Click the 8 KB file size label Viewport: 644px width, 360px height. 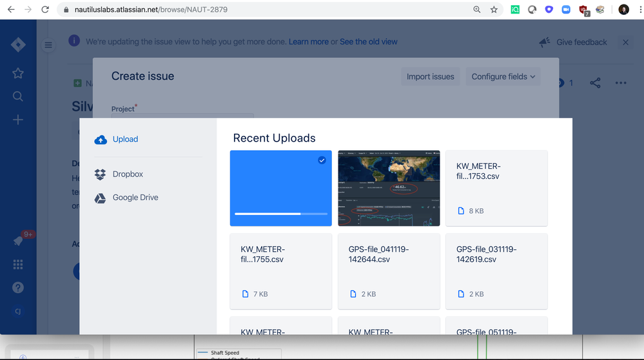pos(476,211)
